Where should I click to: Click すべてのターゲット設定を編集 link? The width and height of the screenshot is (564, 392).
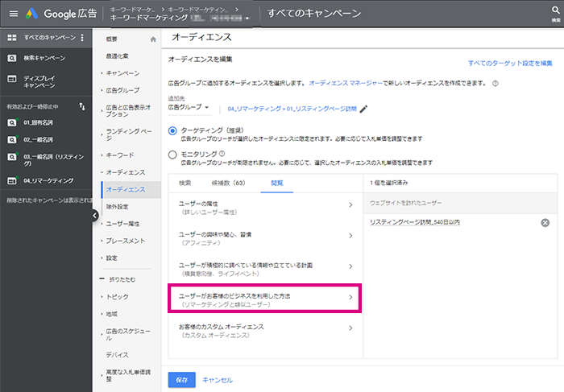[x=510, y=64]
